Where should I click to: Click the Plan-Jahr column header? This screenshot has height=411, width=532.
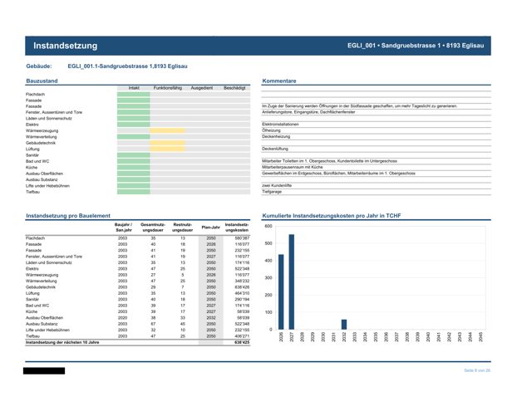pos(210,228)
